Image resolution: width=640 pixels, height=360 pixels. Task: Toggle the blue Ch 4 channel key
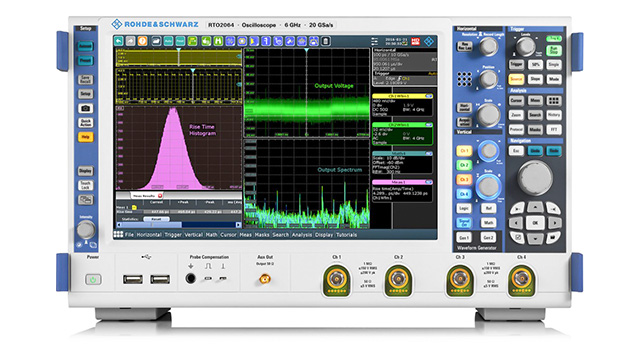(464, 193)
